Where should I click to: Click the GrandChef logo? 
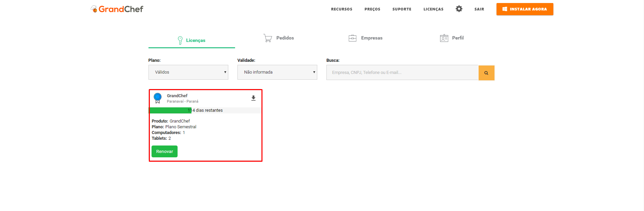[117, 9]
